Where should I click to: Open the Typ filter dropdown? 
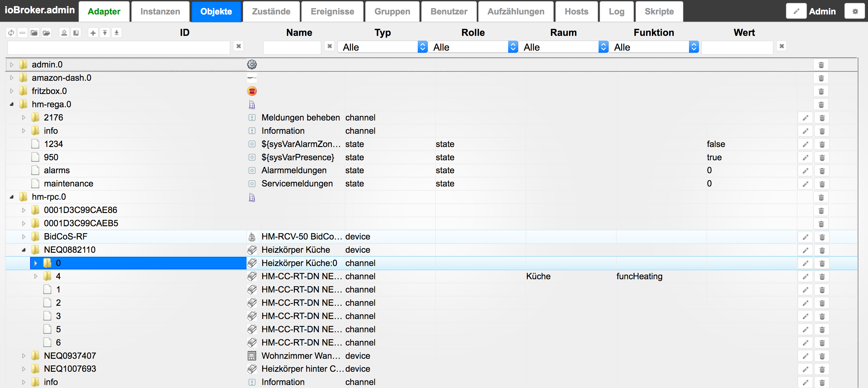pos(382,47)
